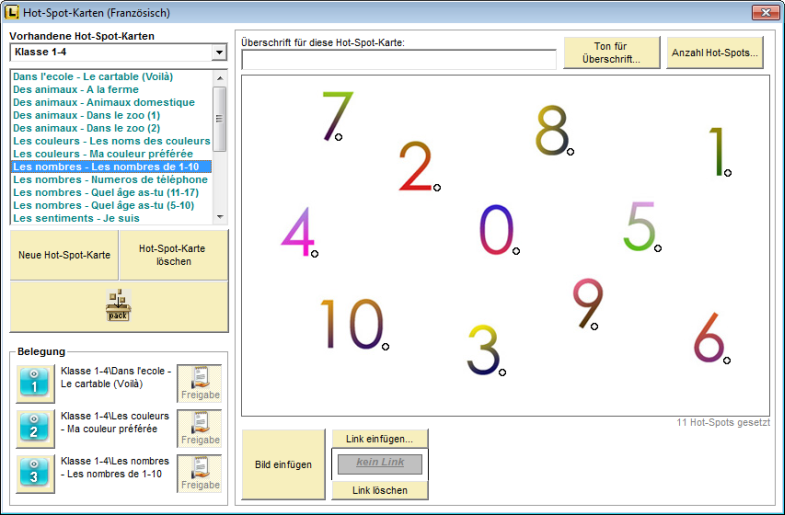Select the hot-spot circle beside number 7
This screenshot has width=785, height=515.
tap(339, 137)
